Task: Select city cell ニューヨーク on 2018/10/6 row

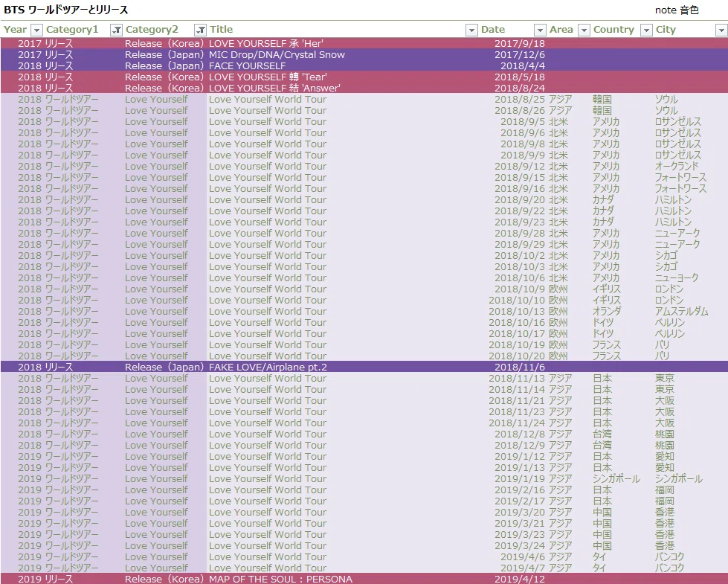Action: tap(677, 277)
